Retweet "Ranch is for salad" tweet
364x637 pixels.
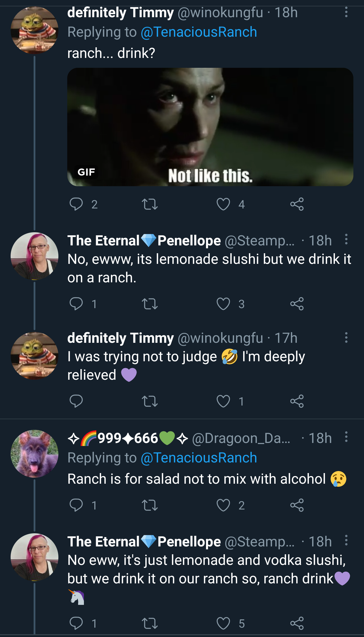click(x=150, y=505)
